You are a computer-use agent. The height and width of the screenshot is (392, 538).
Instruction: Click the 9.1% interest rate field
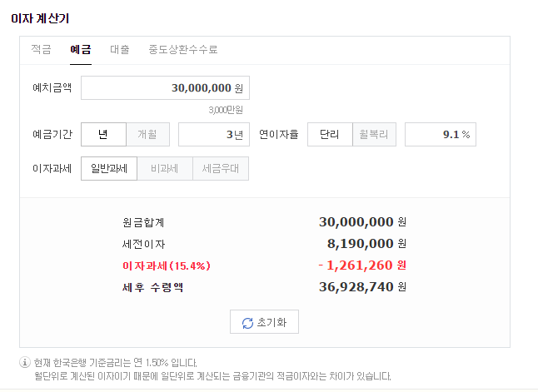(441, 135)
